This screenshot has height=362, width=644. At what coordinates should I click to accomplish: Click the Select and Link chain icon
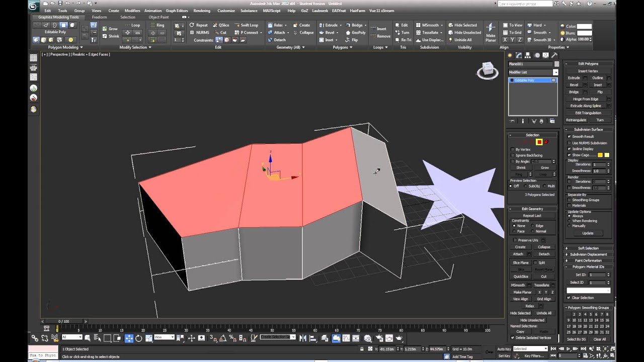[x=35, y=338]
